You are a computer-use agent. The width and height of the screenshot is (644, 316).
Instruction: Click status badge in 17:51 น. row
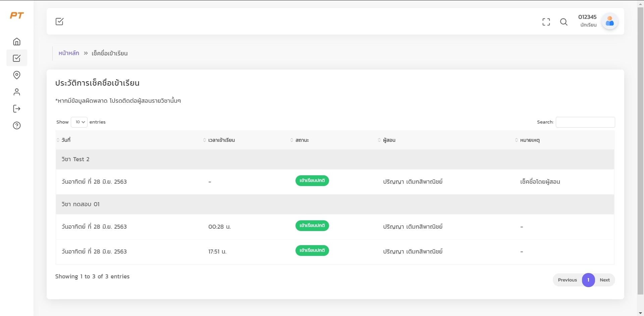(x=312, y=251)
